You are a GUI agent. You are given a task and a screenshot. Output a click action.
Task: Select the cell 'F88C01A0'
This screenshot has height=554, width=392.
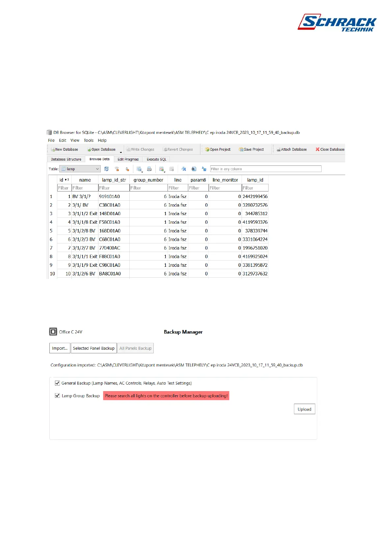114,256
